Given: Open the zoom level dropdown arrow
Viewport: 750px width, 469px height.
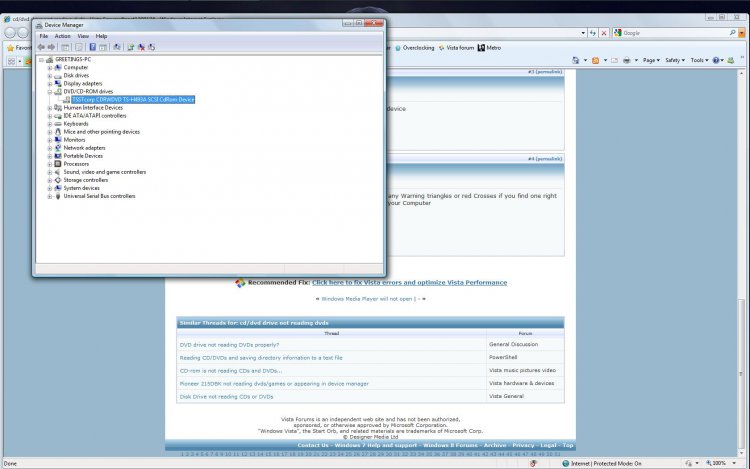Looking at the screenshot, I should (x=734, y=463).
